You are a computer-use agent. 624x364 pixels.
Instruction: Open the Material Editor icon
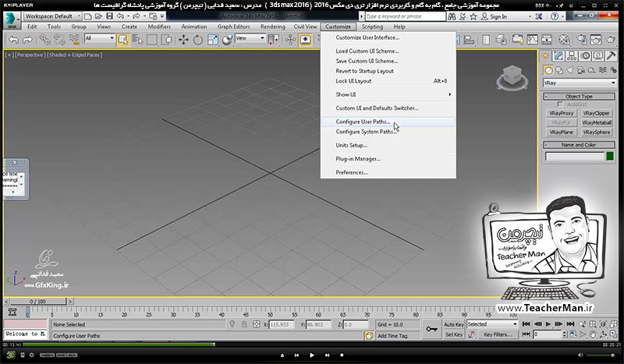tap(564, 40)
